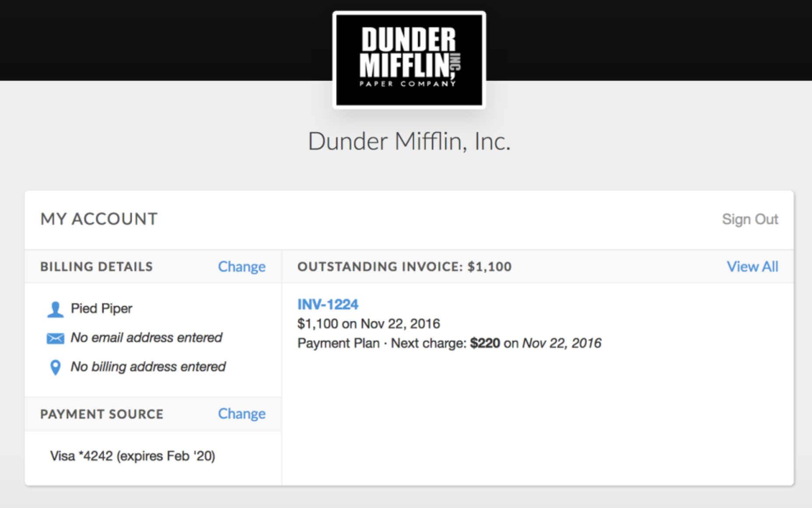
Task: Click the Dunder Mifflin logo image
Action: coord(409,60)
